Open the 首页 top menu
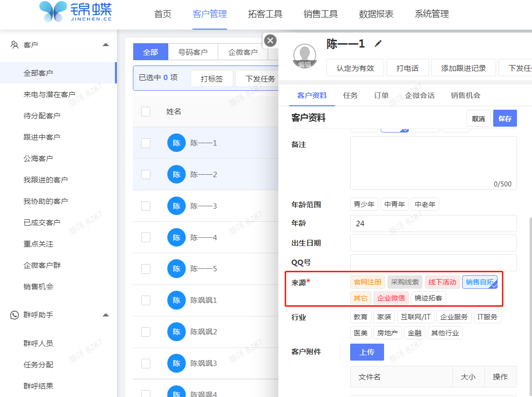The height and width of the screenshot is (397, 532). pyautogui.click(x=163, y=14)
